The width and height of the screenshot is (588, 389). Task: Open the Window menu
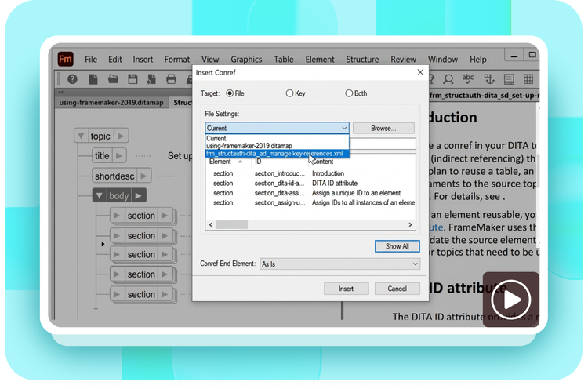tap(443, 60)
